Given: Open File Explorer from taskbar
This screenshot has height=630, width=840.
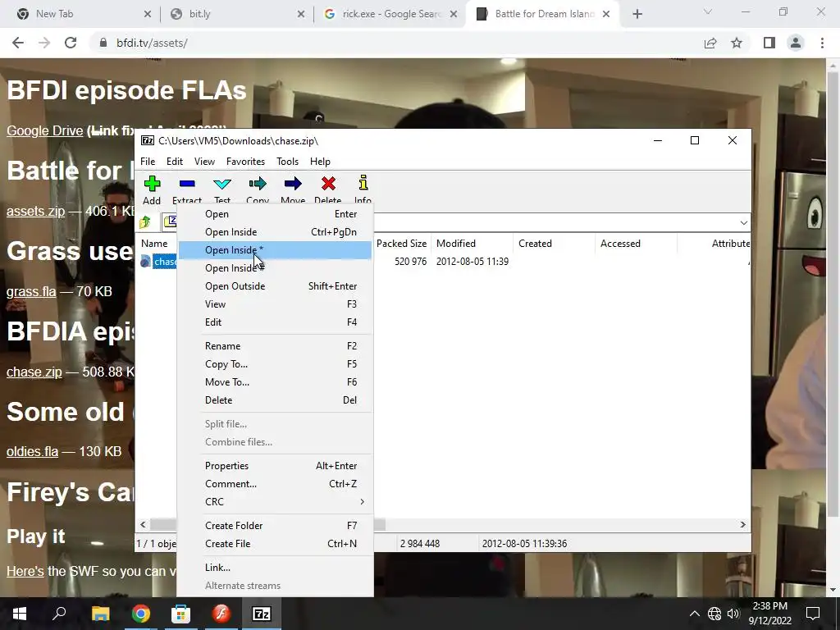Looking at the screenshot, I should pos(100,614).
